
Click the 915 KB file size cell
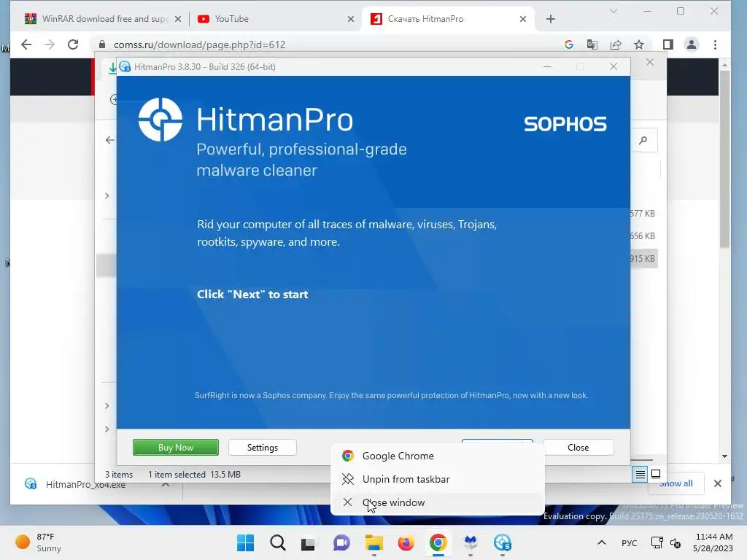click(643, 259)
